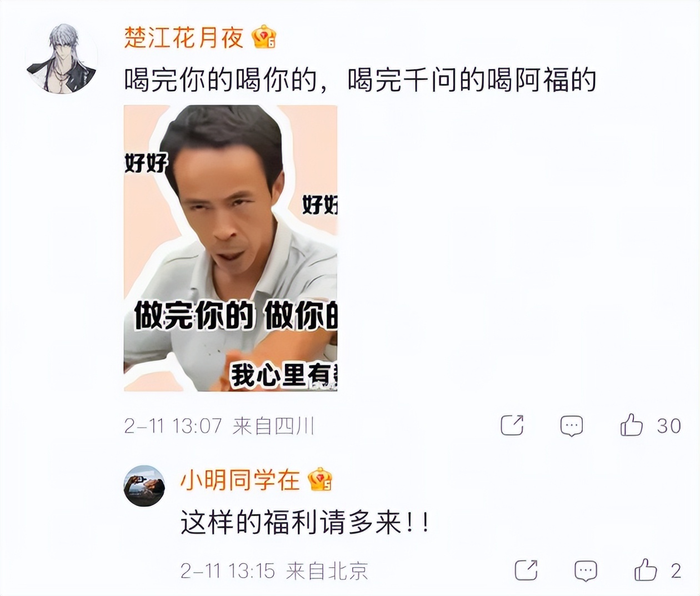Click the timestamp 2-11 13:07 来自四川
Viewport: 700px width, 596px height.
(219, 426)
